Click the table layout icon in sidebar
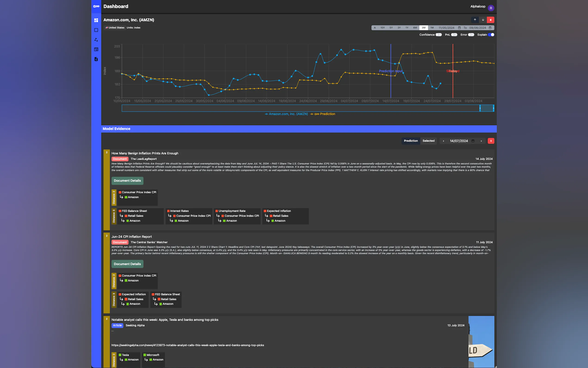 click(x=96, y=49)
